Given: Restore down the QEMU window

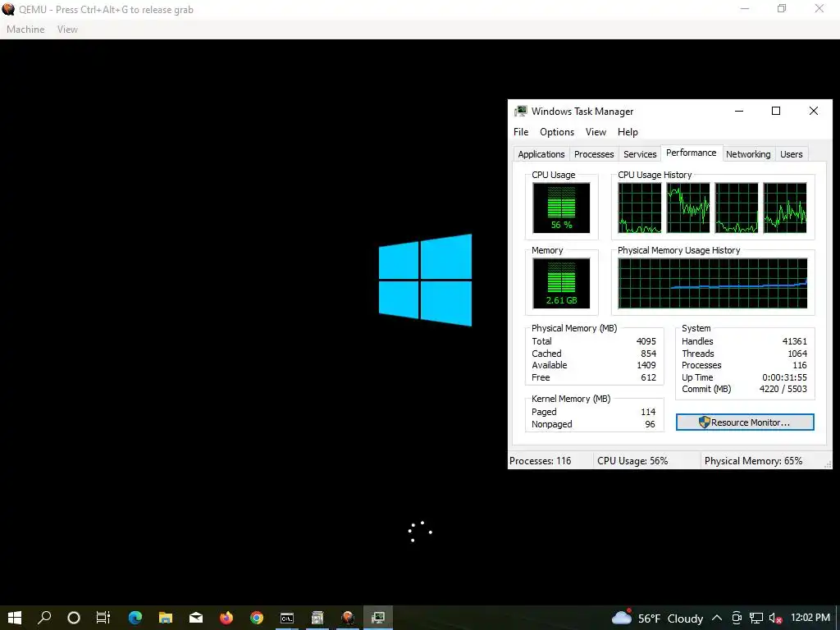Looking at the screenshot, I should (782, 8).
